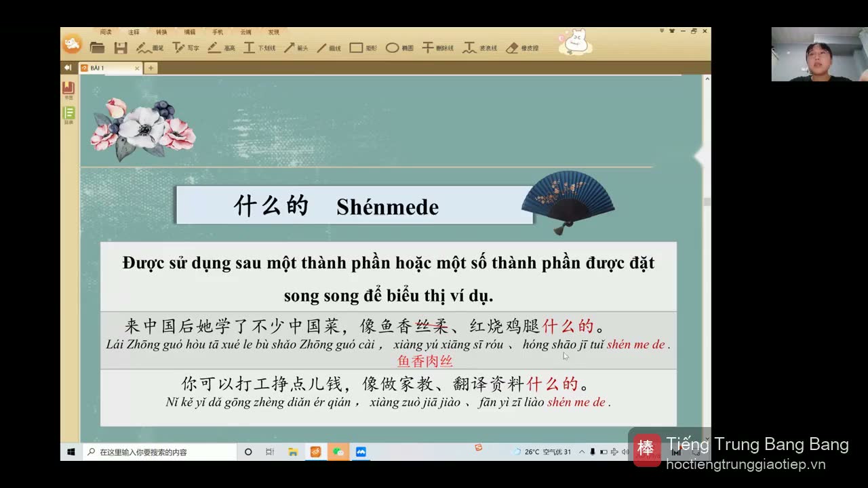
Task: Click the 26°C weather widget in the taskbar
Action: click(542, 451)
